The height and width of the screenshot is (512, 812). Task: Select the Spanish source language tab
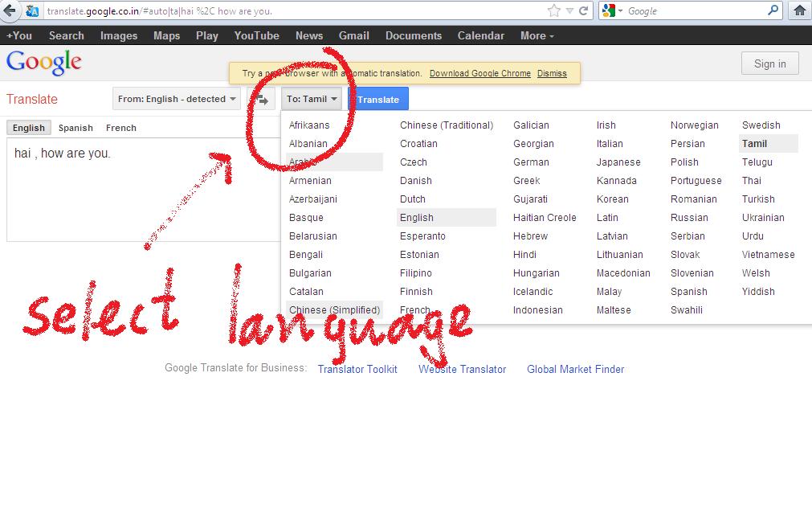coord(75,128)
